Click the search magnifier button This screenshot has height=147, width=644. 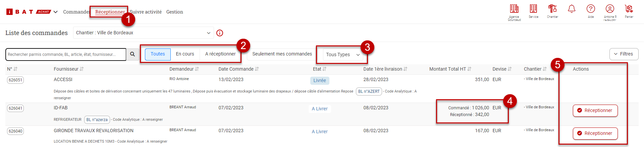click(132, 54)
